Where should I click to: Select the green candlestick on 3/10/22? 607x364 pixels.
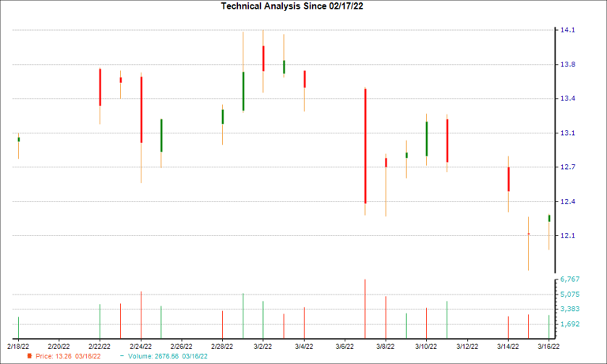click(427, 139)
